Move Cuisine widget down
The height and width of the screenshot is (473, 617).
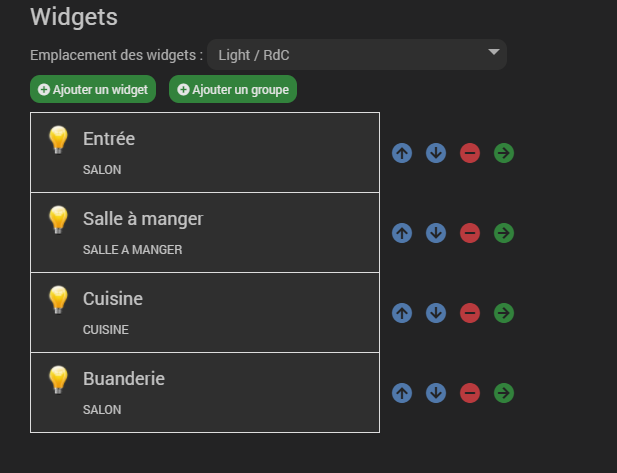click(x=436, y=313)
